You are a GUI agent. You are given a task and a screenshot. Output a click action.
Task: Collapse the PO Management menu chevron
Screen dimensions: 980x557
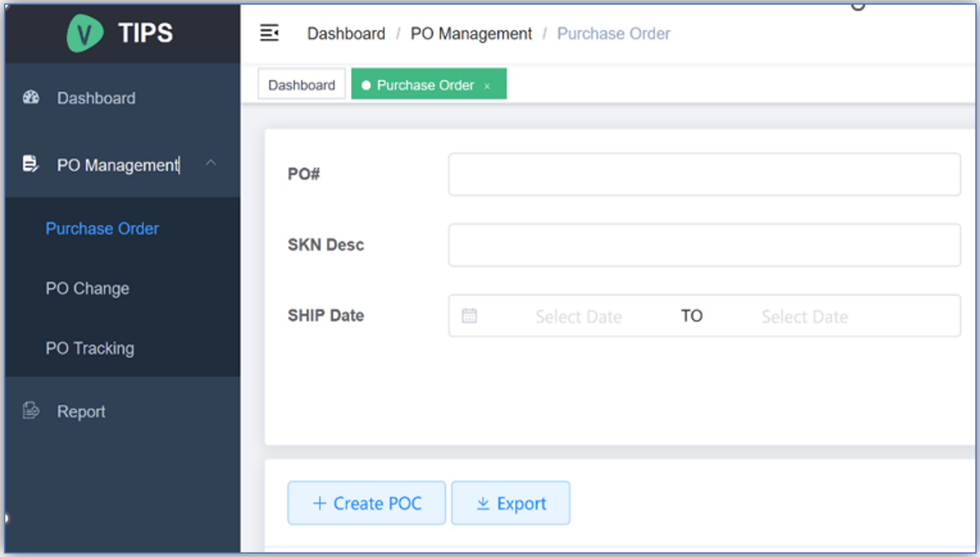[211, 163]
